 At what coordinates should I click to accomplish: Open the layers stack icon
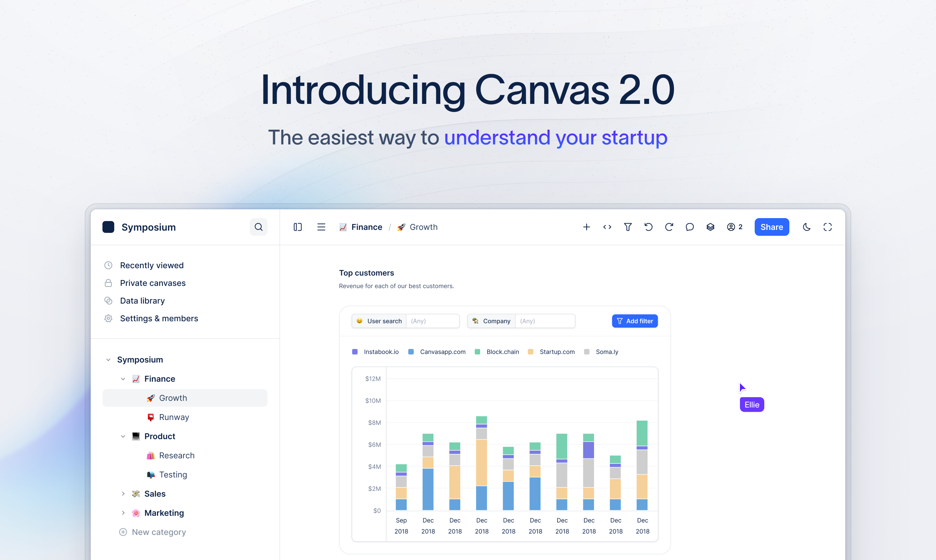pos(710,227)
